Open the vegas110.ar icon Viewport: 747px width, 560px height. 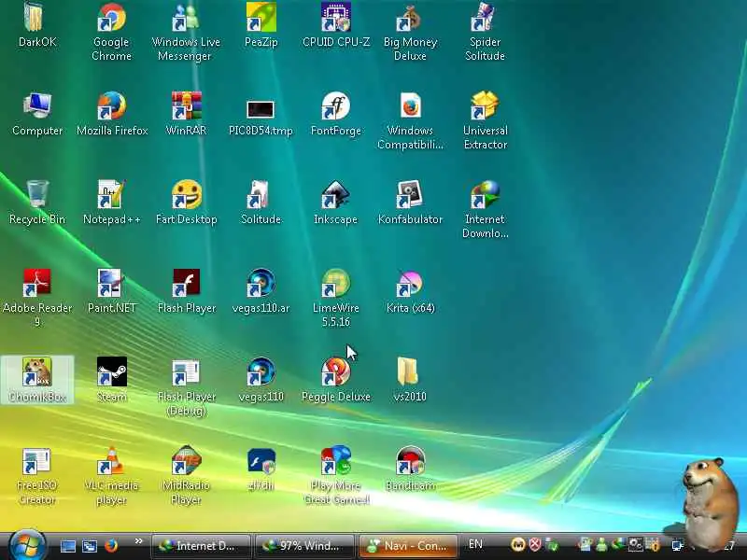[x=261, y=283]
